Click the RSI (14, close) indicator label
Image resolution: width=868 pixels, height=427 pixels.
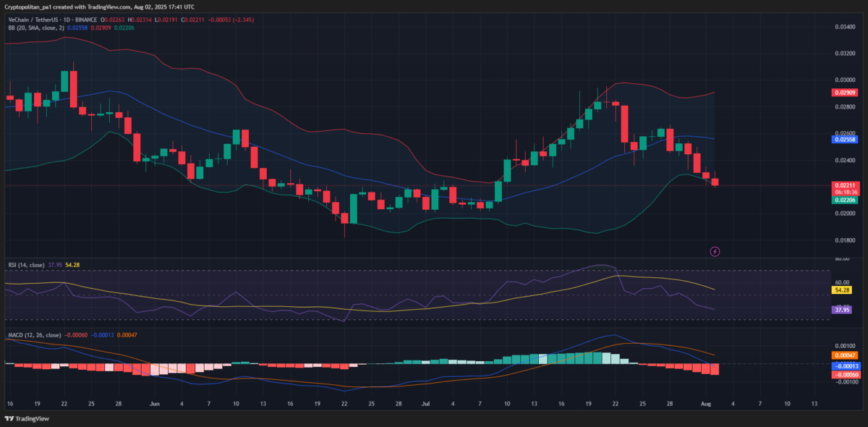click(27, 265)
